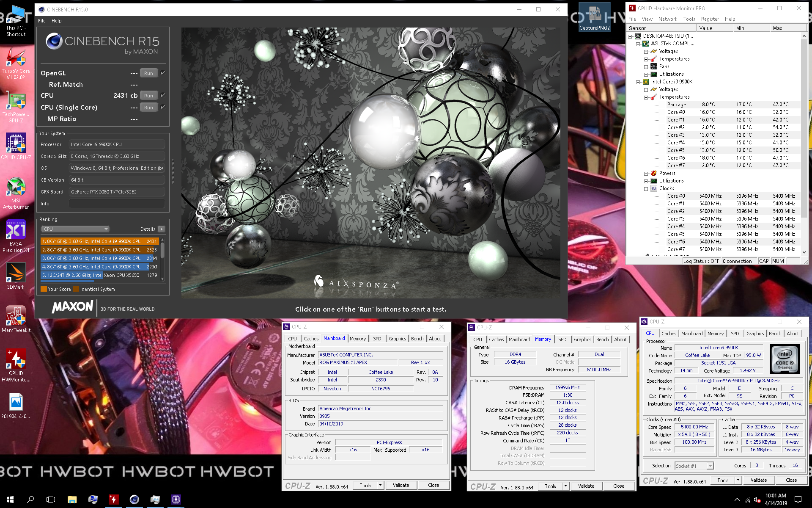Image resolution: width=812 pixels, height=508 pixels.
Task: Open Socket #1 selection dropdown
Action: 694,466
